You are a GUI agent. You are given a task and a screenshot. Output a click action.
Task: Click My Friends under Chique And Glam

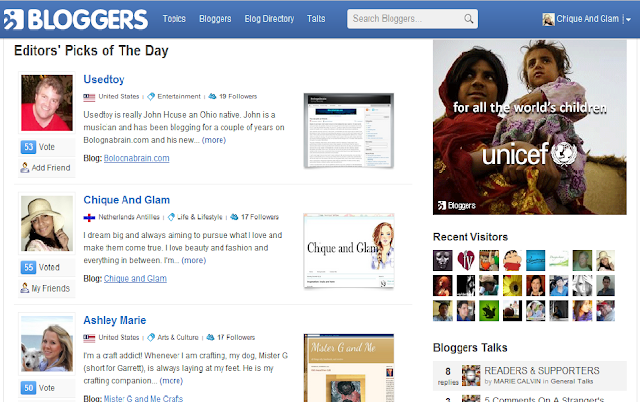[x=45, y=288]
